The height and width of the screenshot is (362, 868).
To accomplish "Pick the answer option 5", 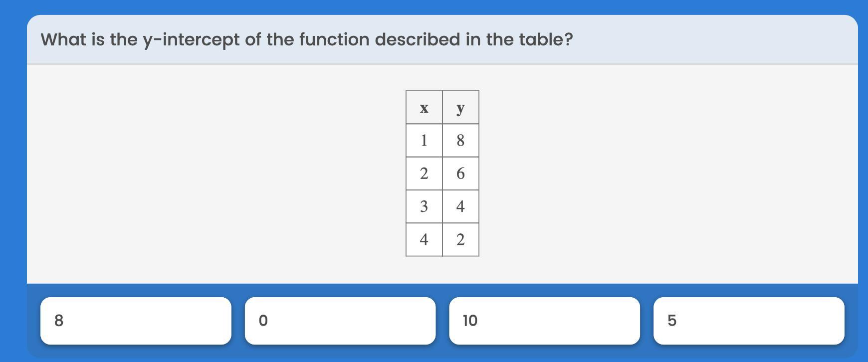I will point(749,321).
